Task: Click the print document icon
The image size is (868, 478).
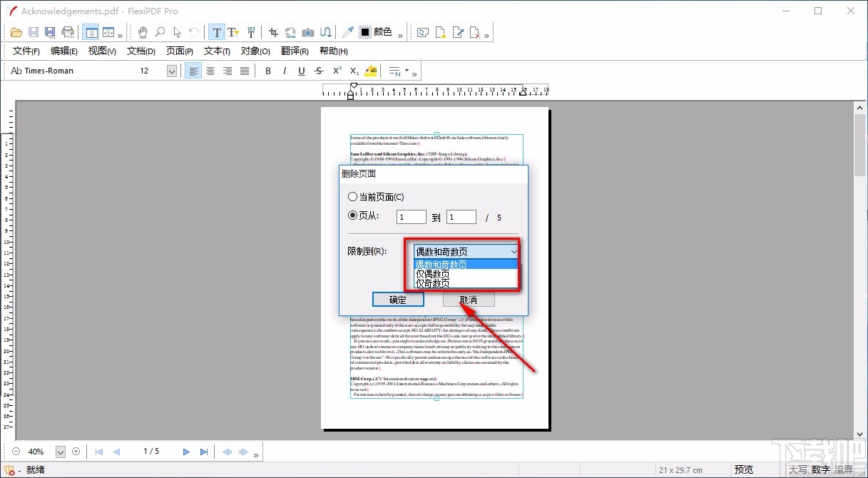Action: pos(68,32)
